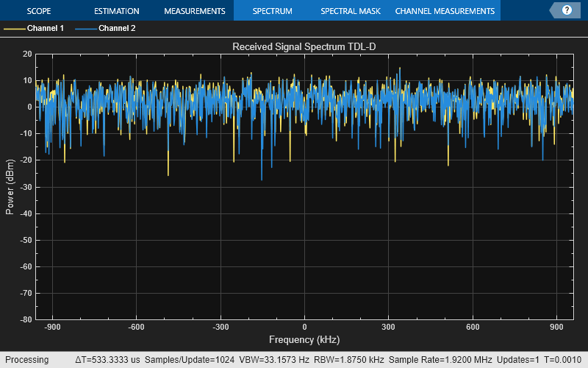Select the MEASUREMENTS tab
This screenshot has width=588, height=368.
(195, 11)
